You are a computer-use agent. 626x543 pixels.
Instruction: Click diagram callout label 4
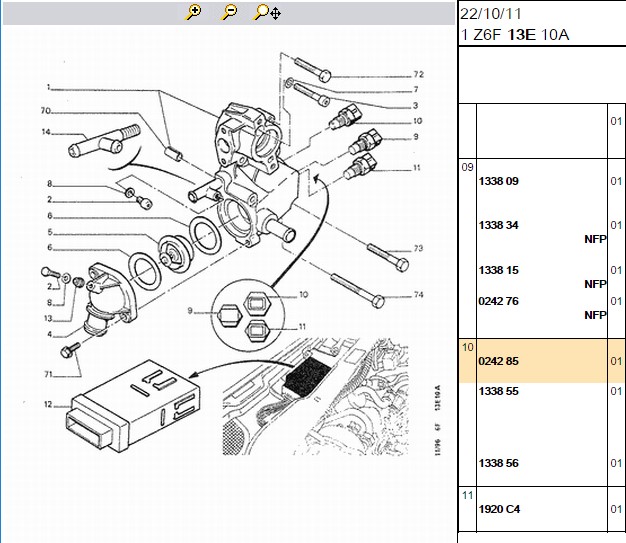[x=50, y=334]
